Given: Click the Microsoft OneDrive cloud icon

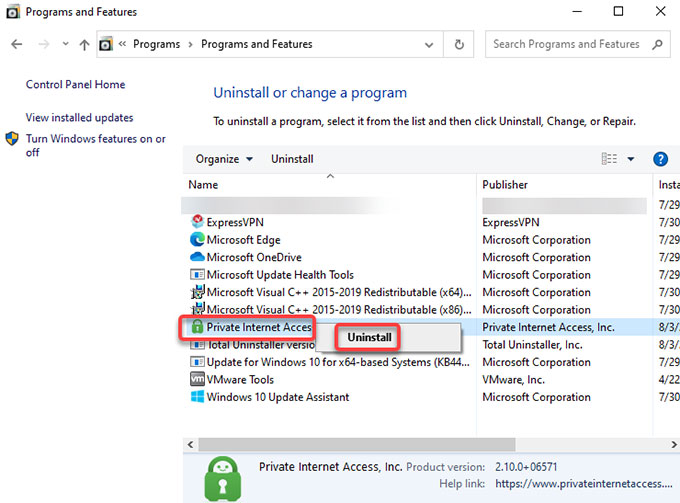Looking at the screenshot, I should [x=197, y=257].
